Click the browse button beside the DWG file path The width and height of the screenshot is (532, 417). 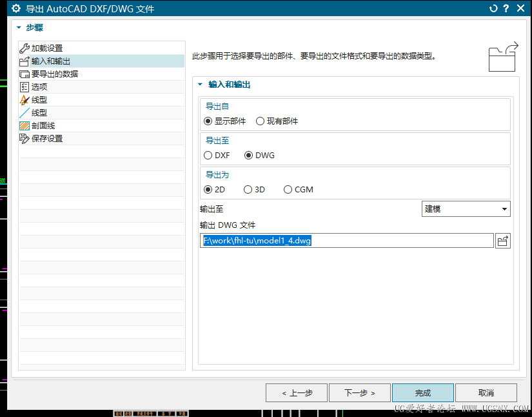point(503,241)
